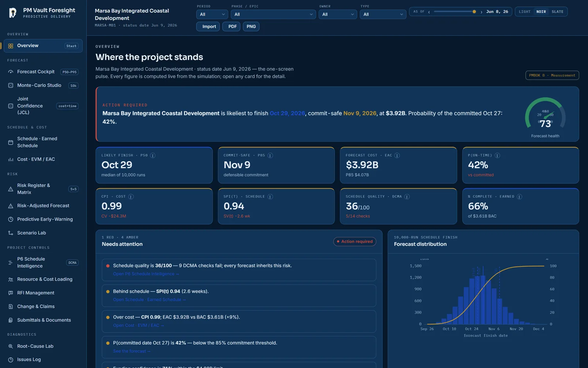Click info icon on P(On-Time) card
Screen dimensions: 588x368
497,156
